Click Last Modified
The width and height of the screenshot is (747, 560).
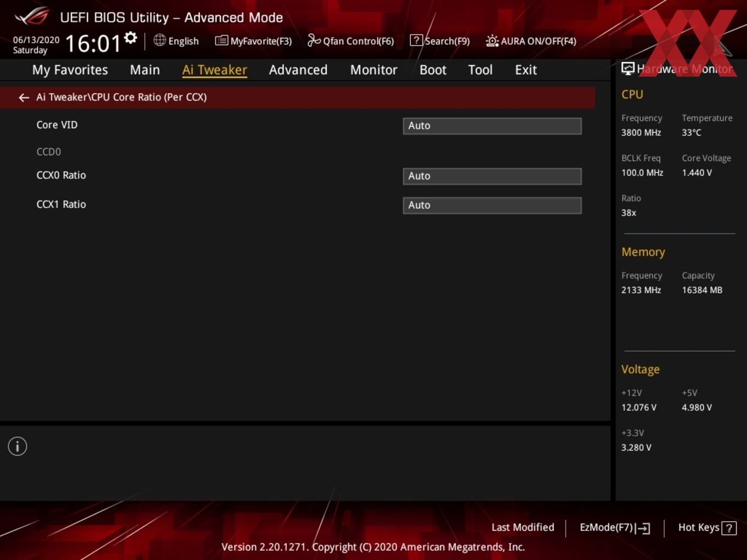pyautogui.click(x=523, y=528)
